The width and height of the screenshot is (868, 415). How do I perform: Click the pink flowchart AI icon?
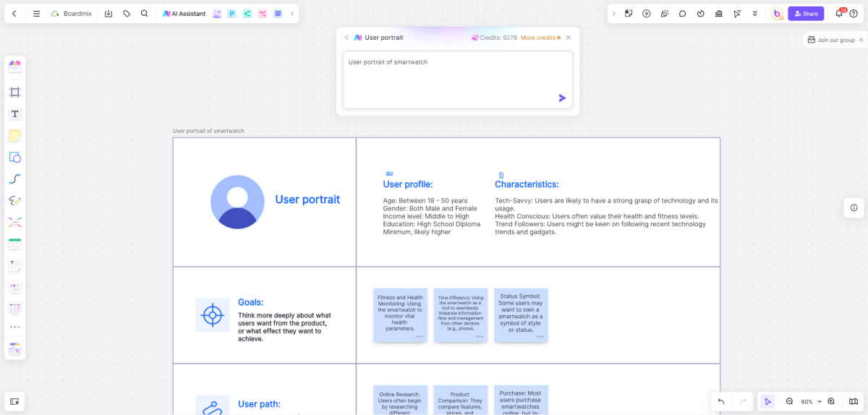click(263, 14)
